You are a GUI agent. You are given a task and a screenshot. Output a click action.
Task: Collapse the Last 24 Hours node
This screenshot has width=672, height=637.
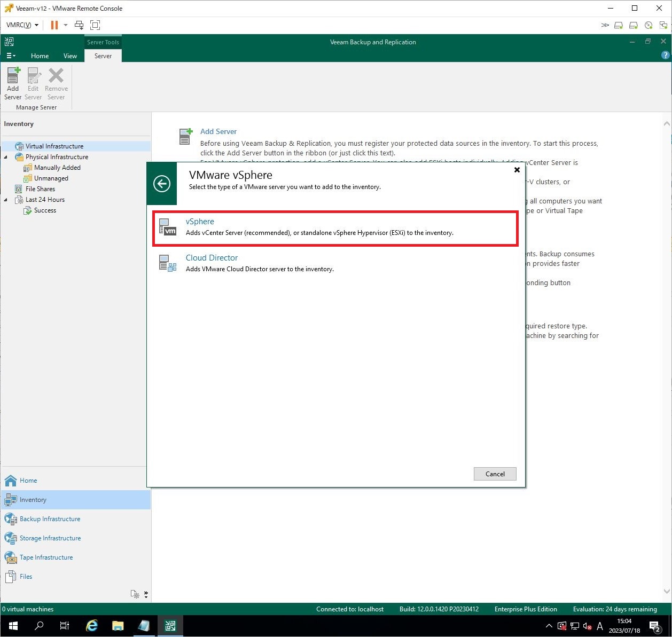[6, 200]
